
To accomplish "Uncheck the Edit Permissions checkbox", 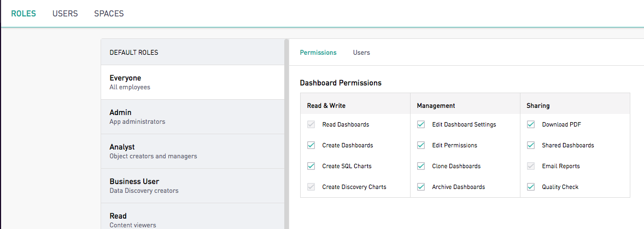I will click(421, 145).
